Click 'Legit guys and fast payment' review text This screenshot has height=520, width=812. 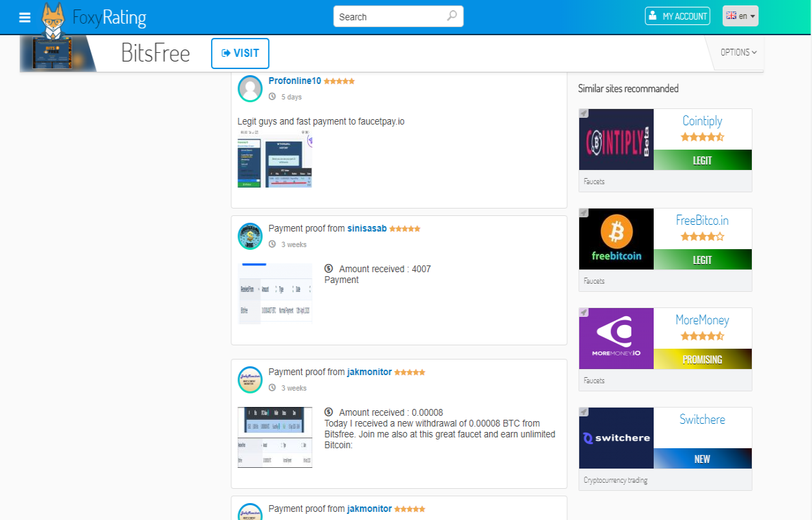tap(321, 121)
